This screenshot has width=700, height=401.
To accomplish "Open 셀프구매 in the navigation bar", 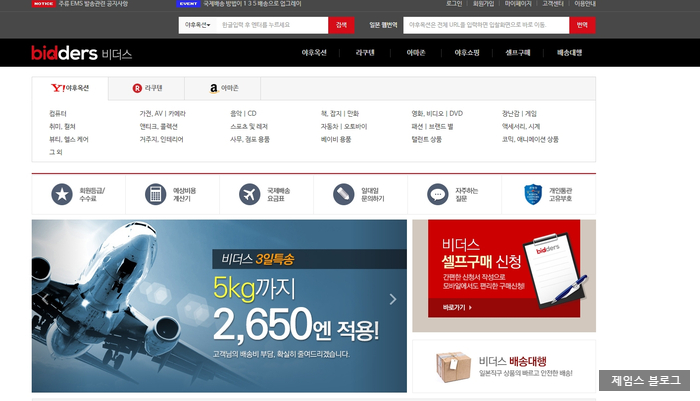I will 517,53.
